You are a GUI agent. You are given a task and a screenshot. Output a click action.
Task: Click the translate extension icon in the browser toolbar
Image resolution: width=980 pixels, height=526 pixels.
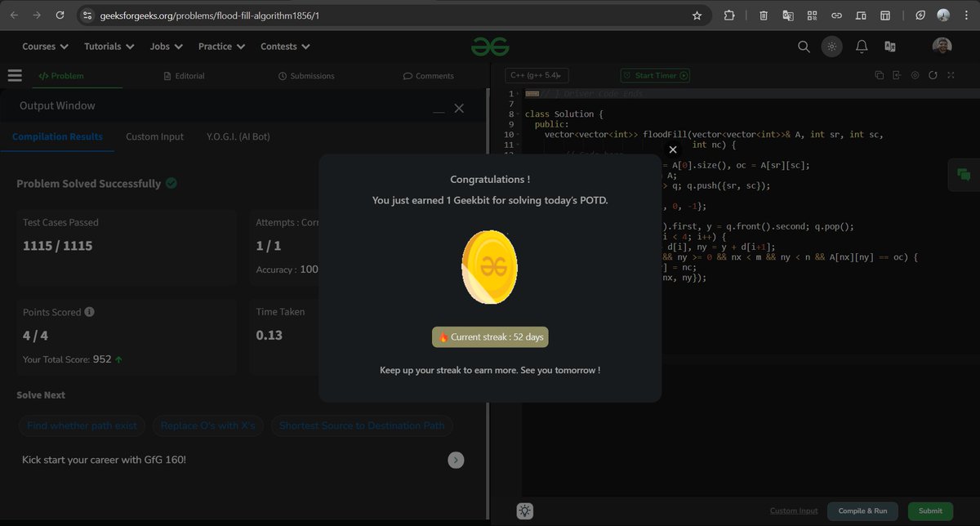click(788, 15)
